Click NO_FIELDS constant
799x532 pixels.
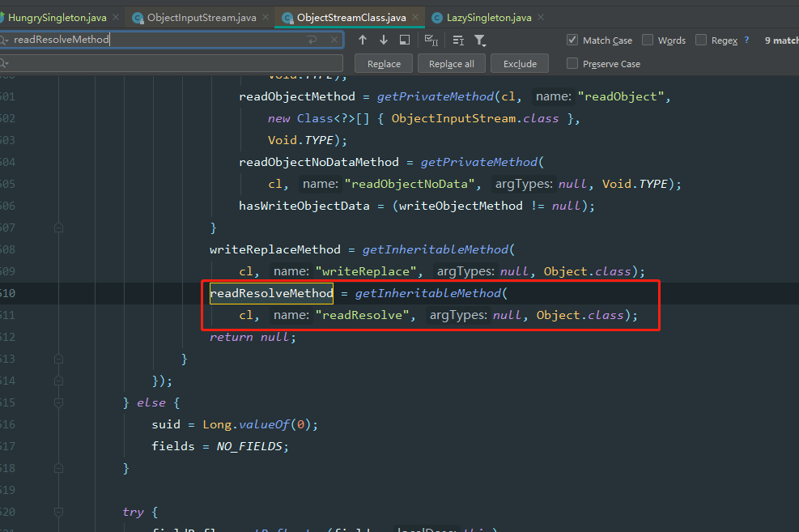[x=249, y=446]
